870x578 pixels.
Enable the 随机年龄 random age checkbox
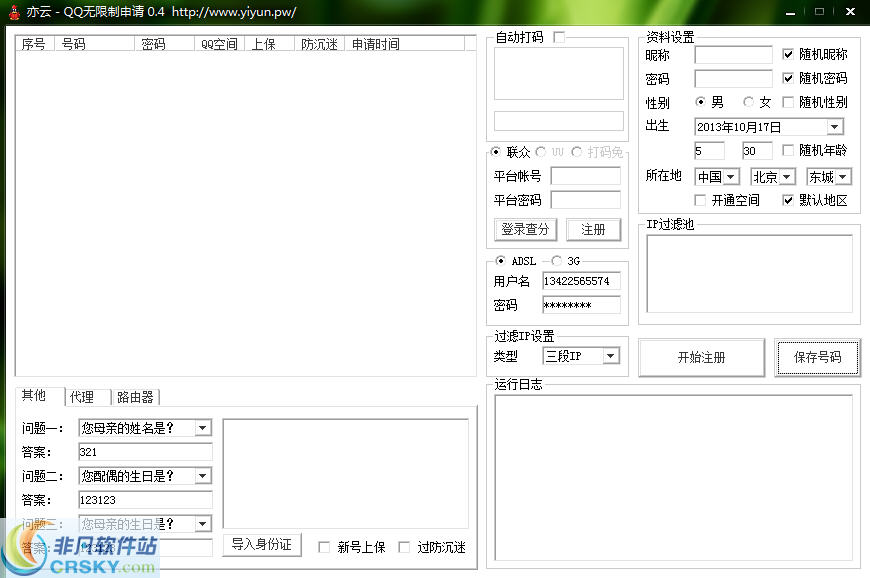[x=790, y=149]
